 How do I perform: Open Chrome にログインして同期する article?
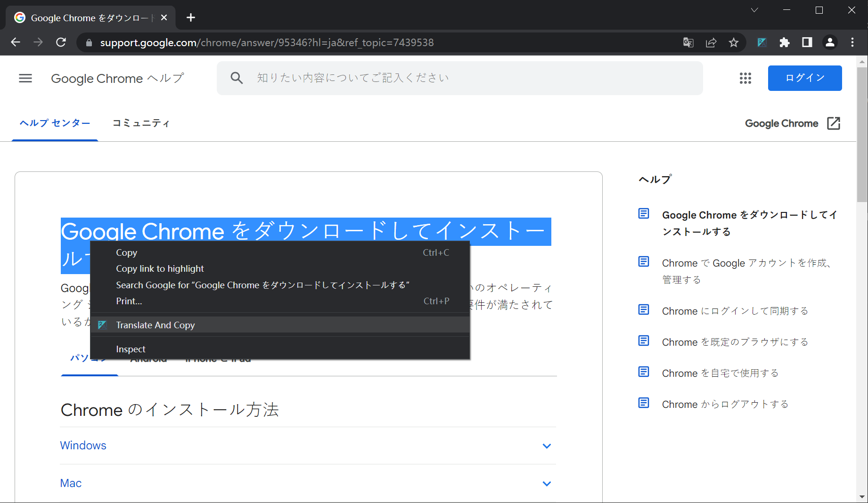(x=735, y=311)
